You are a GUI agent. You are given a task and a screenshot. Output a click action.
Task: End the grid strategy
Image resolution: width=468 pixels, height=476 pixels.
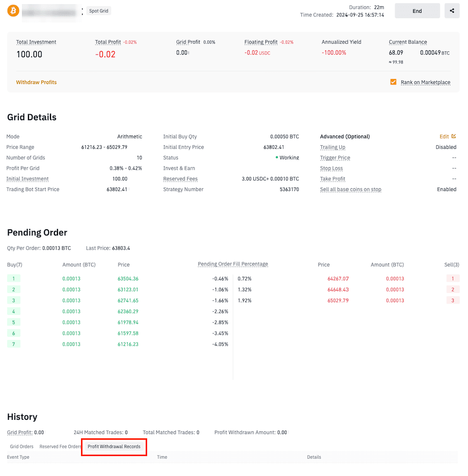point(417,11)
